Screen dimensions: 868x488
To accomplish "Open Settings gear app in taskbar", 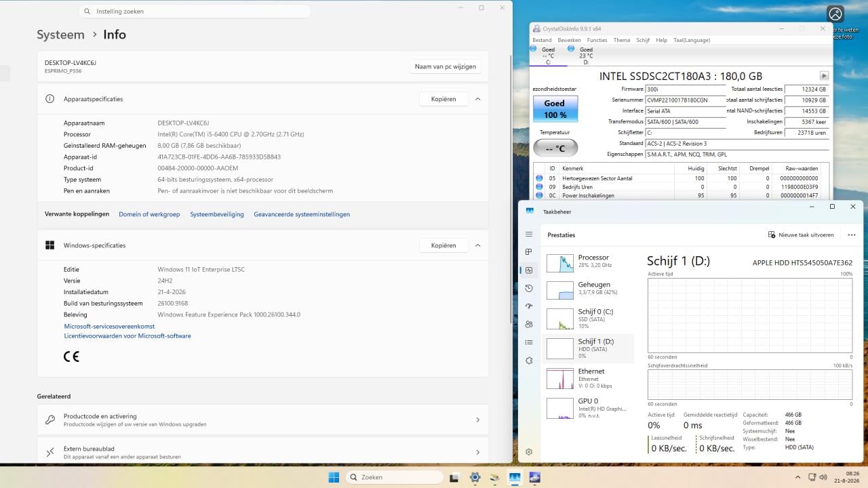I will point(475,477).
